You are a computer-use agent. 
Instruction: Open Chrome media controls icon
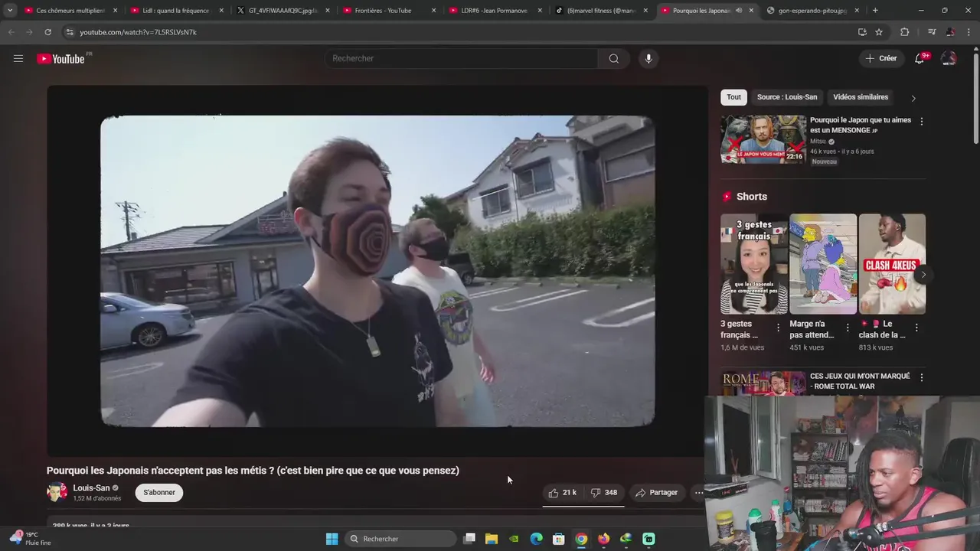(x=932, y=32)
